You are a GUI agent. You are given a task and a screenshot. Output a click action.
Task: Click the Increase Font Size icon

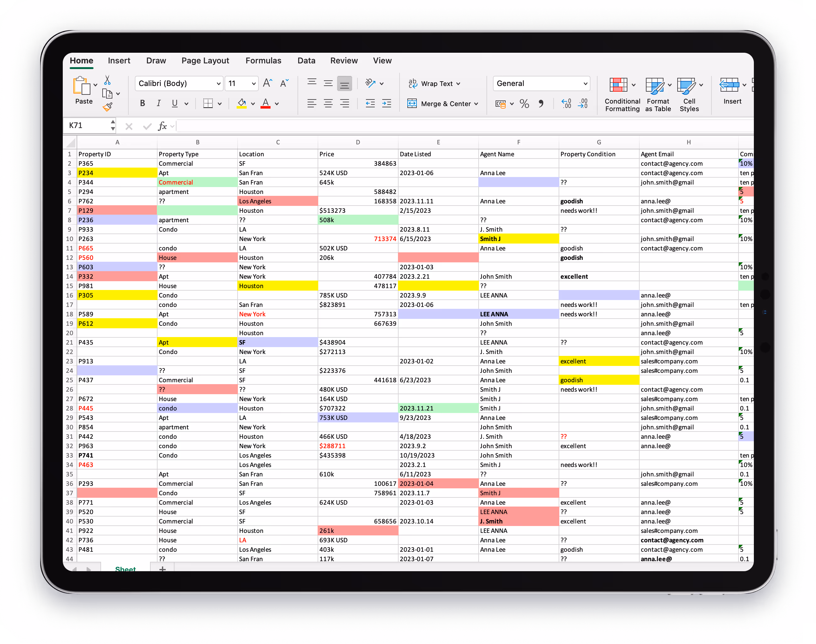pos(267,83)
